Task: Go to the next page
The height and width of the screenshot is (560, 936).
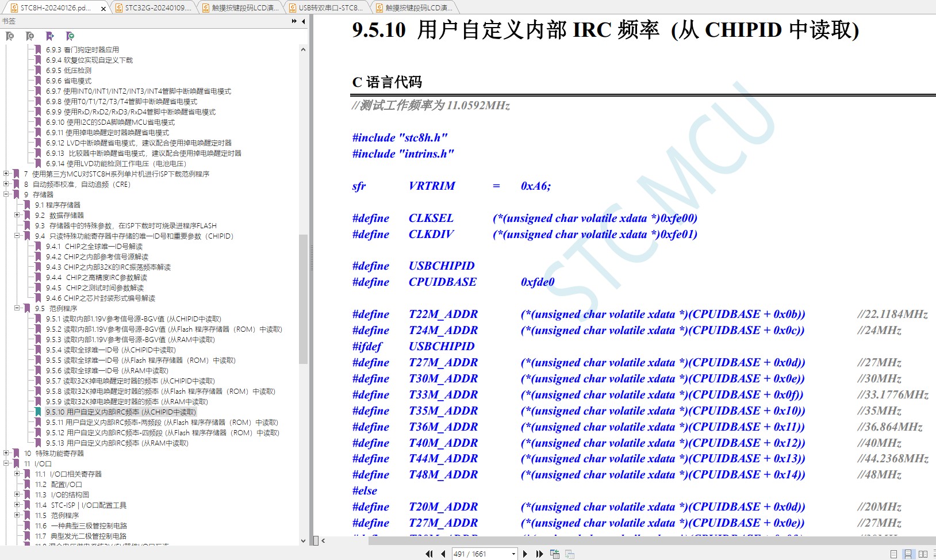Action: click(524, 554)
